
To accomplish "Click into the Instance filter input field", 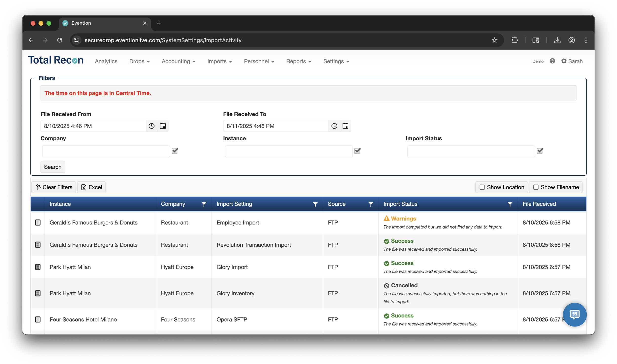I will click(288, 151).
